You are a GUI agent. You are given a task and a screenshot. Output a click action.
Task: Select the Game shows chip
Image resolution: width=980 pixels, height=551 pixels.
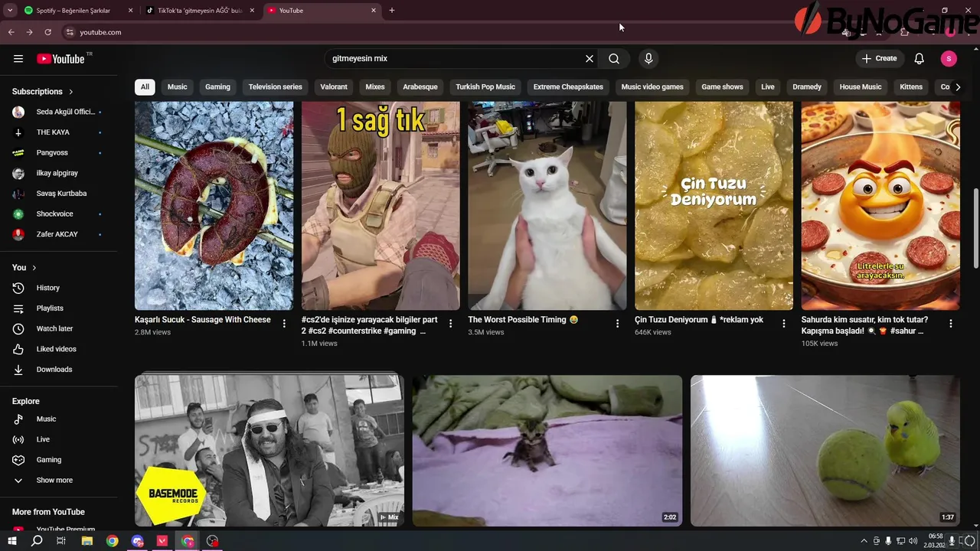coord(723,87)
